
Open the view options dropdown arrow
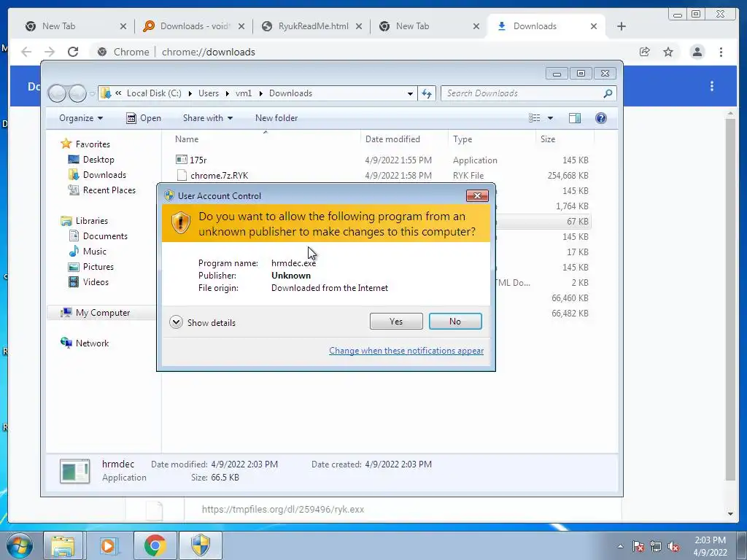[550, 118]
